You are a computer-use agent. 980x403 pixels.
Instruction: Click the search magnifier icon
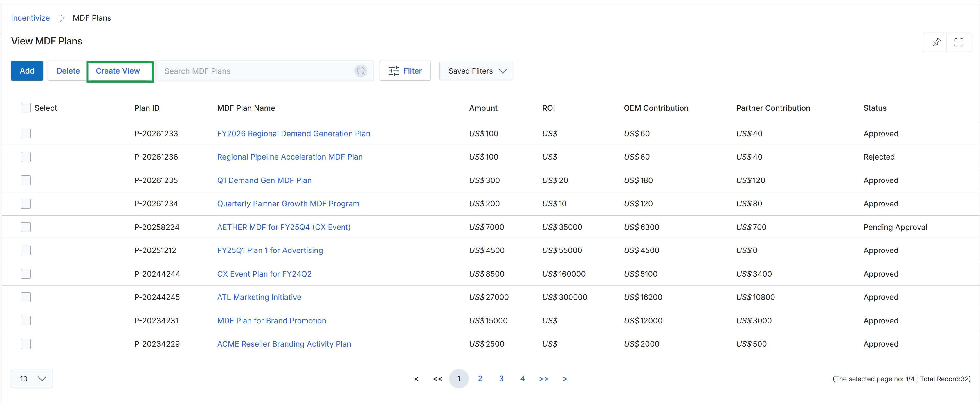tap(361, 71)
